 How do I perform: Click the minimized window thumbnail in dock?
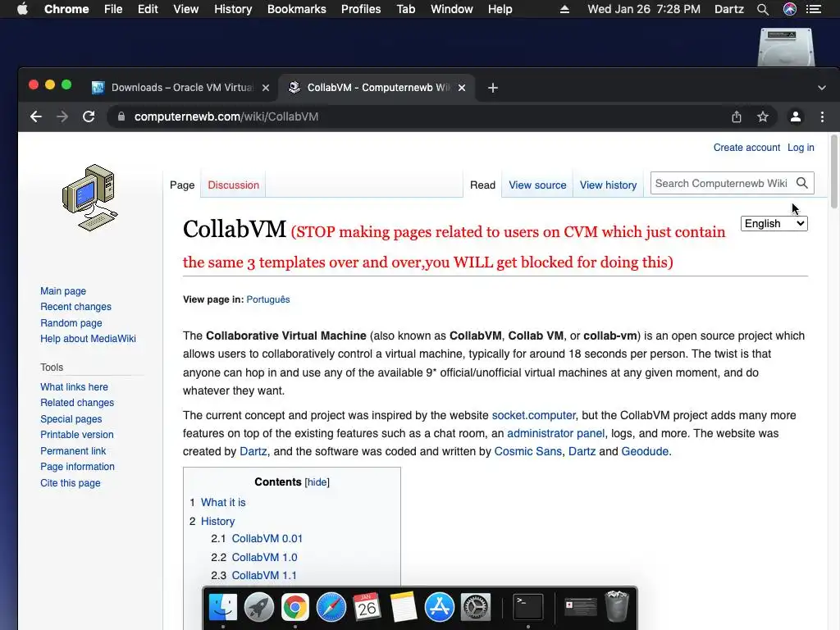581,607
